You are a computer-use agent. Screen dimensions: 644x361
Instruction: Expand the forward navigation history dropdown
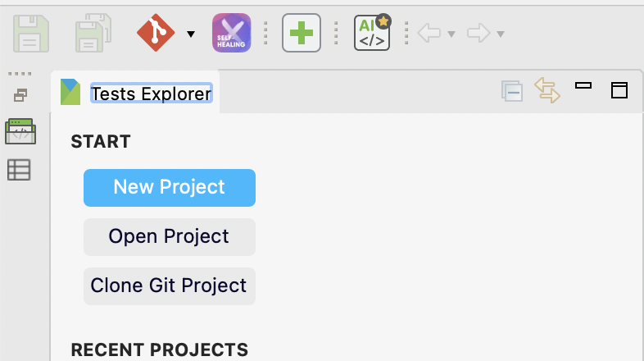pos(500,34)
